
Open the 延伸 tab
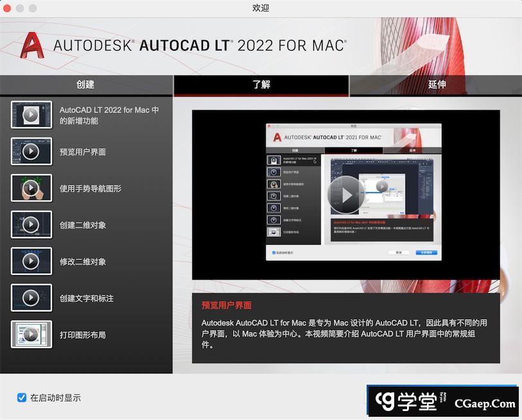437,85
